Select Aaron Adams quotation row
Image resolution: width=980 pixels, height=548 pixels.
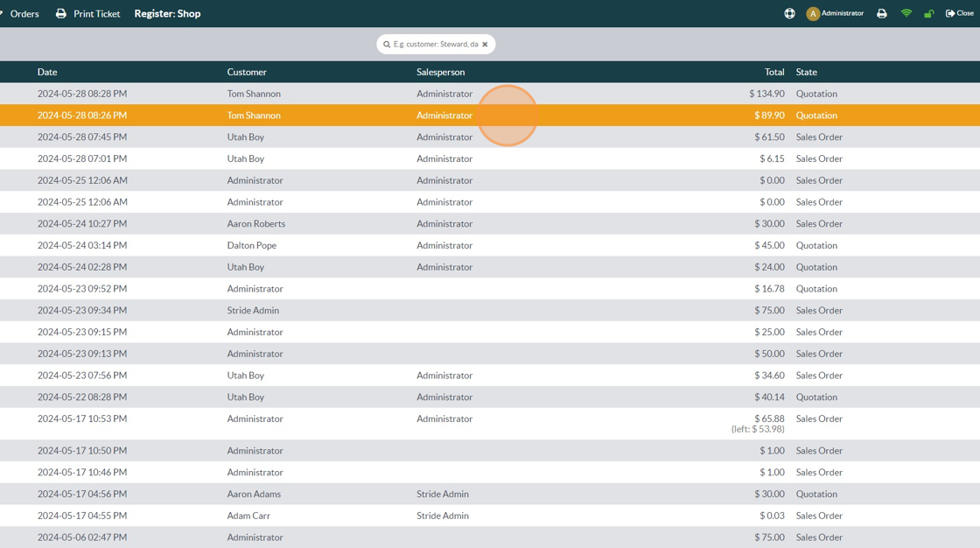tap(490, 494)
